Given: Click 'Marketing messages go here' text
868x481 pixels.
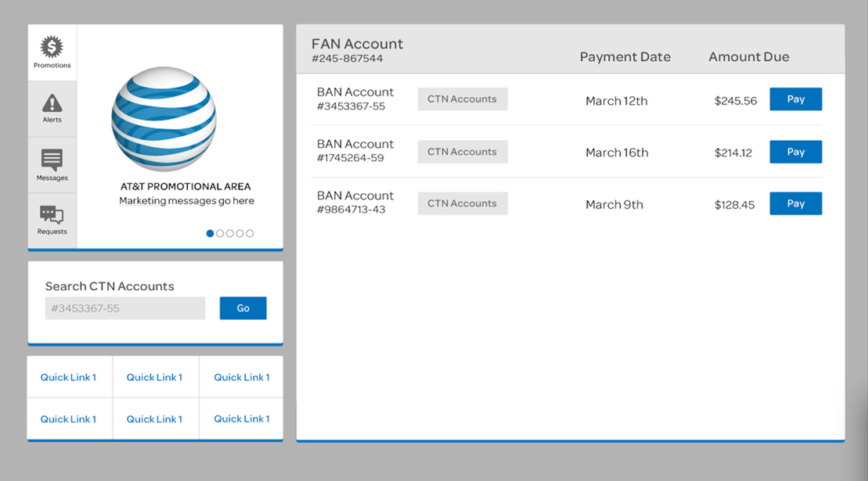Looking at the screenshot, I should (x=186, y=201).
